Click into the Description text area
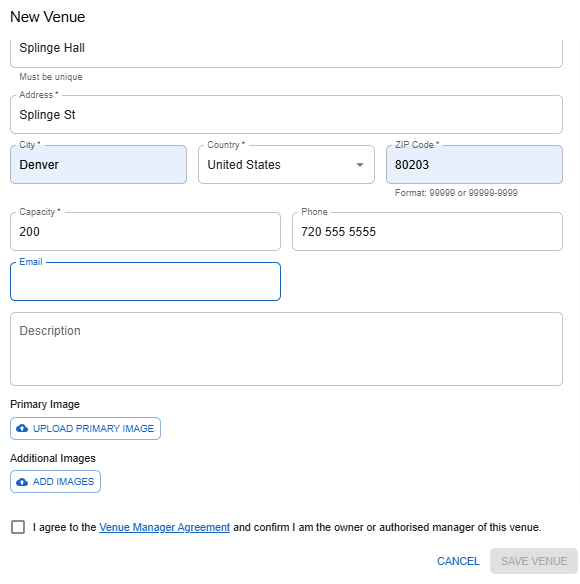 286,349
